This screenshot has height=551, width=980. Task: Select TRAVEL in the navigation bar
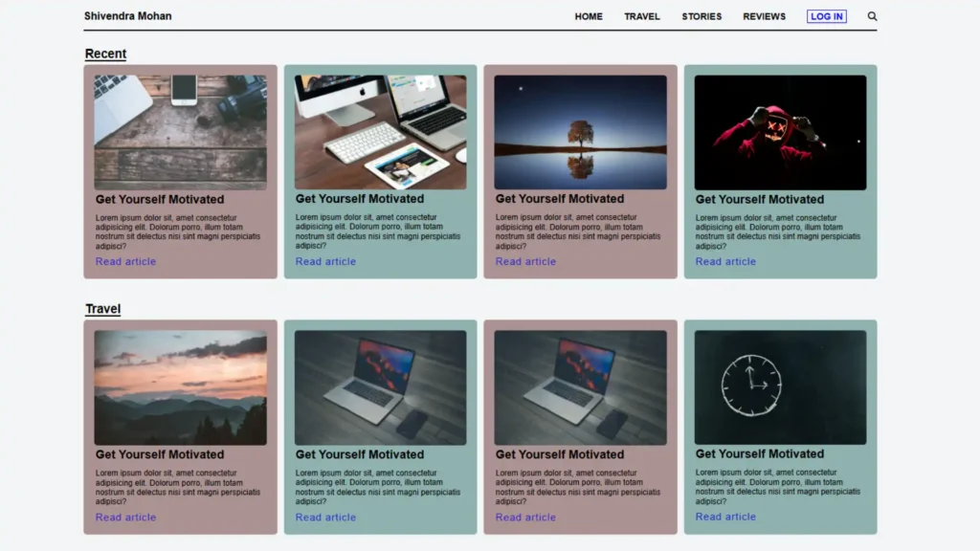coord(642,16)
